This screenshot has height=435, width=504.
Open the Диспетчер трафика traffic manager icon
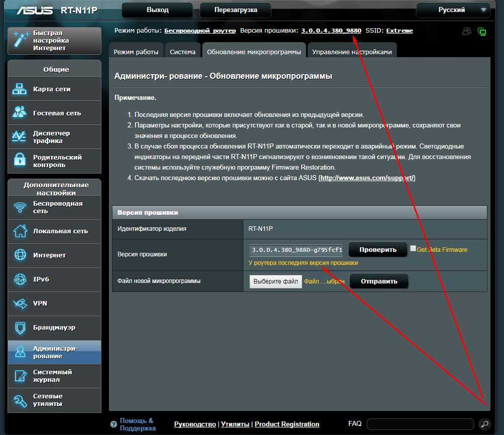point(19,136)
